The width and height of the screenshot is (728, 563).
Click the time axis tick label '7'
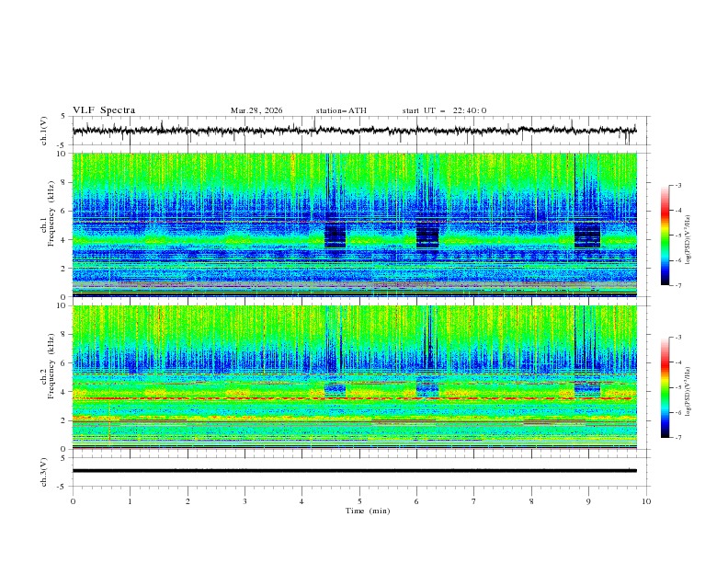click(474, 501)
